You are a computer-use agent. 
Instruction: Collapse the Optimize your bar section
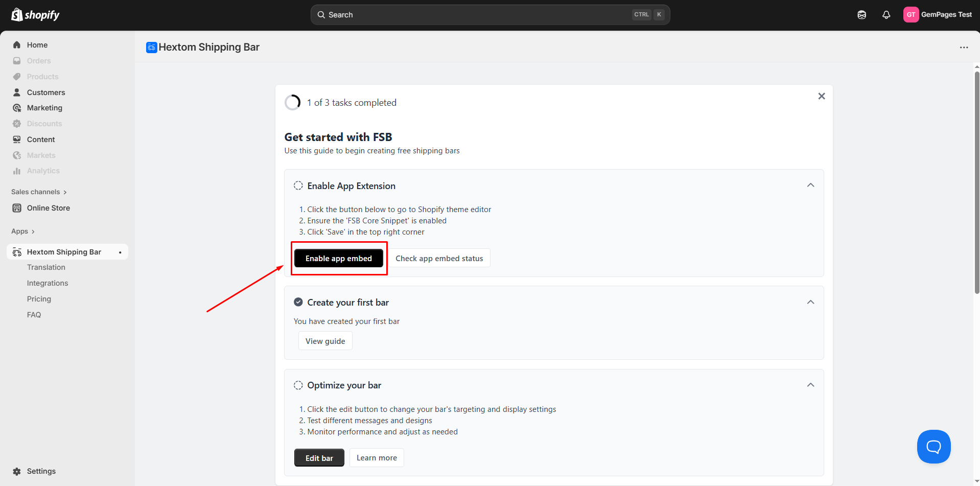[x=811, y=385]
